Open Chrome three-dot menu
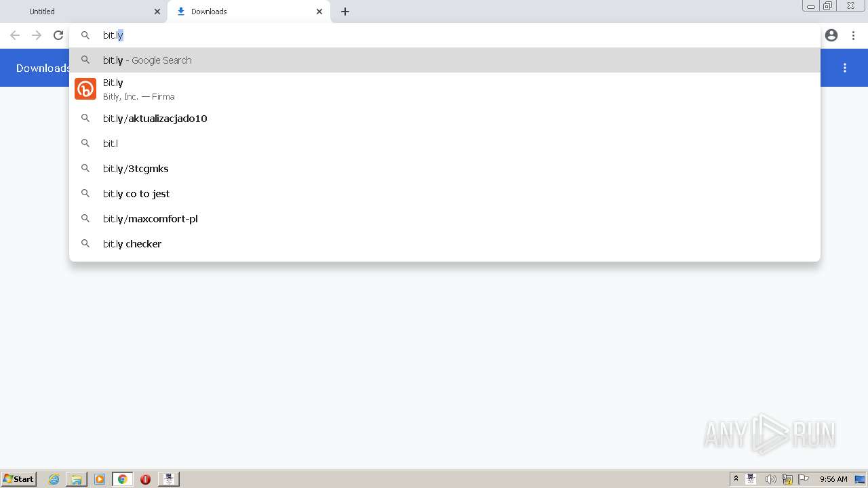868x488 pixels. tap(853, 35)
